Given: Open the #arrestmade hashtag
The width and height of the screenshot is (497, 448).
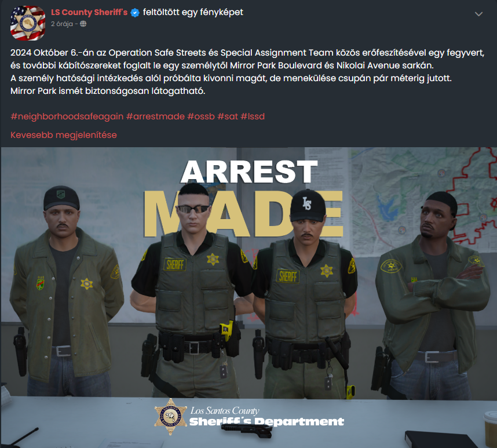Looking at the screenshot, I should click(x=155, y=116).
